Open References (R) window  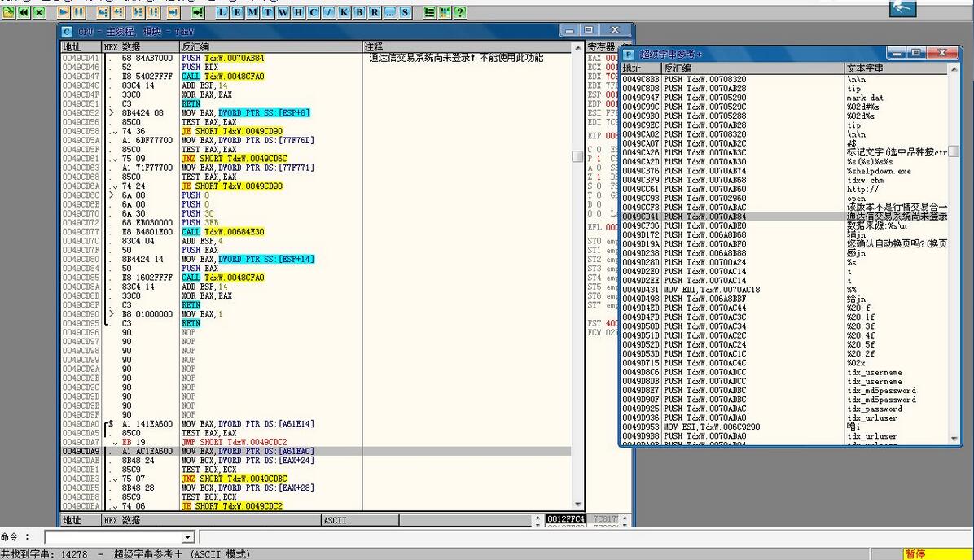(x=374, y=12)
